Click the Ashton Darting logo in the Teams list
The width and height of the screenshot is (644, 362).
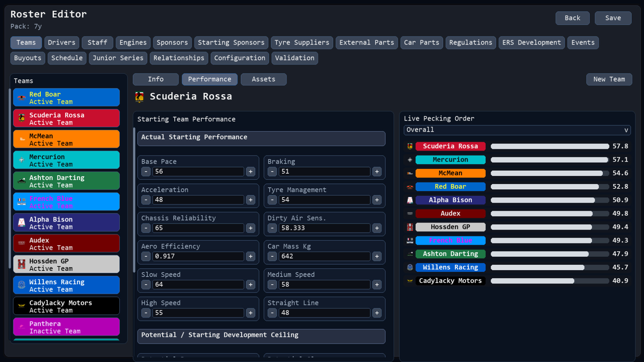[x=21, y=181]
